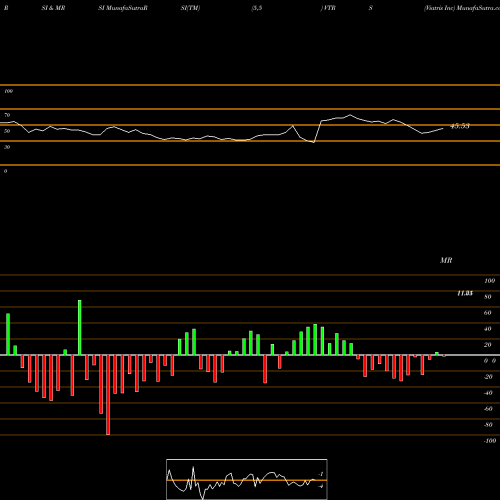Click the 11.03 value near the histogram
500x500 pixels.
point(465,293)
